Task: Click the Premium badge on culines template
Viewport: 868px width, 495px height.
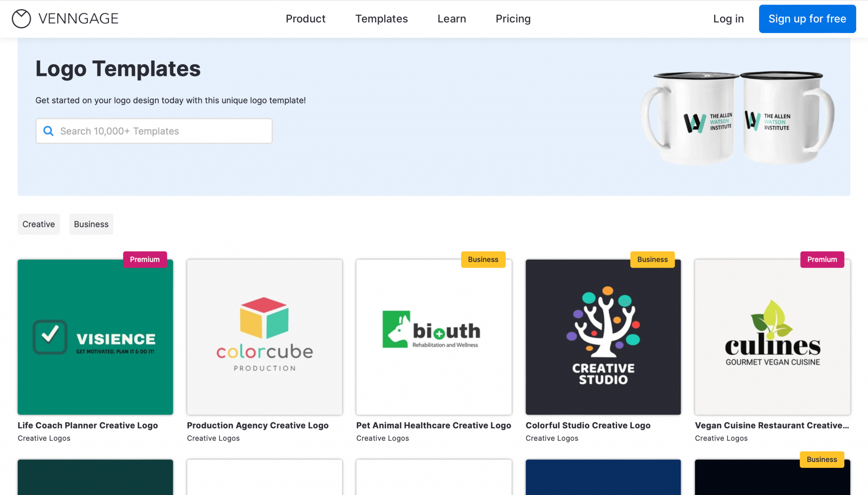Action: 822,259
